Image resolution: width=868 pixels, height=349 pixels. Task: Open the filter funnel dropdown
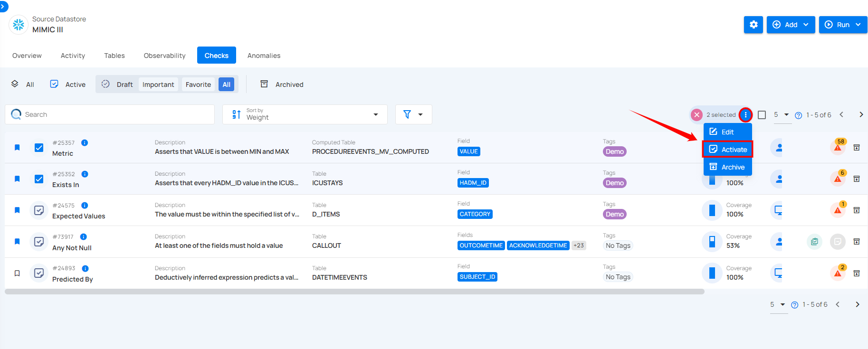point(413,114)
